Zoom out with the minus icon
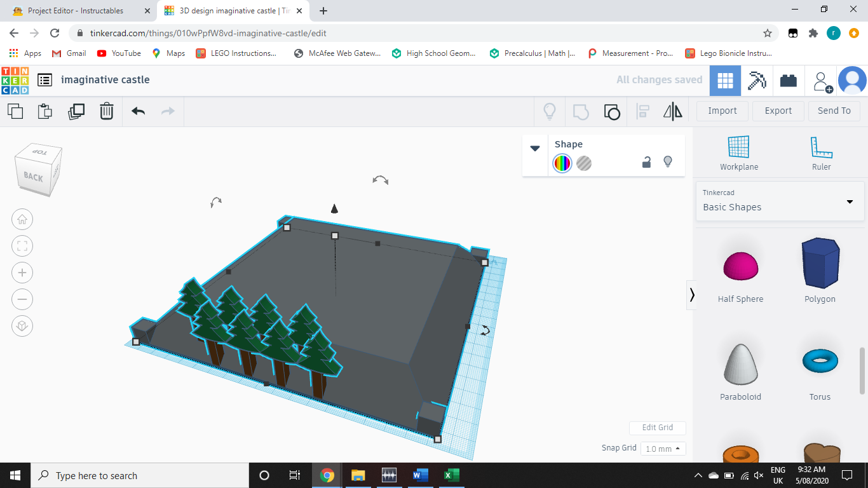868x488 pixels. point(22,299)
